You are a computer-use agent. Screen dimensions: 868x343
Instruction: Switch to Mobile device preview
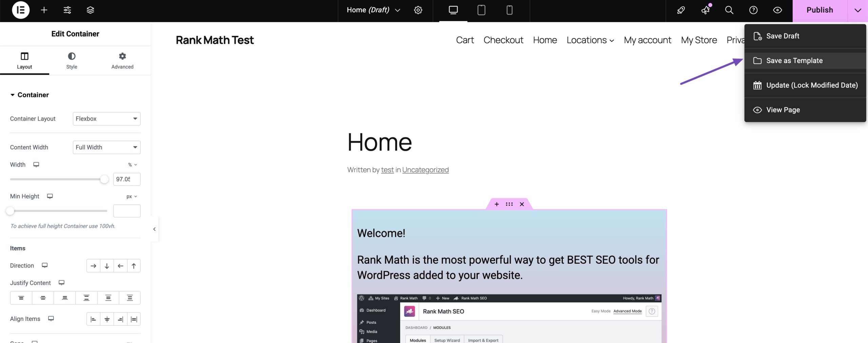point(509,10)
